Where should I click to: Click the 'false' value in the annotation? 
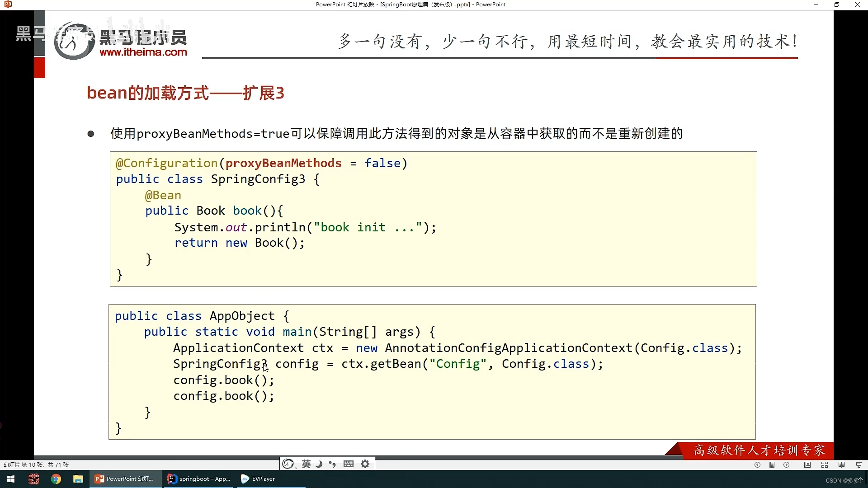pos(382,163)
